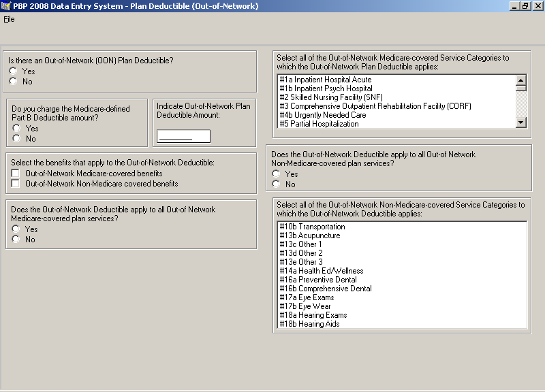
Task: Select #13e Other 3
Action: (402, 262)
